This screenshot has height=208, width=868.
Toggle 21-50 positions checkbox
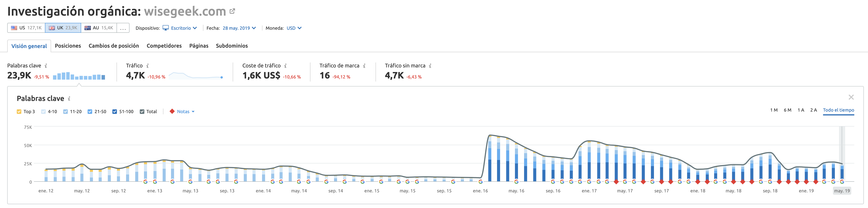(90, 112)
